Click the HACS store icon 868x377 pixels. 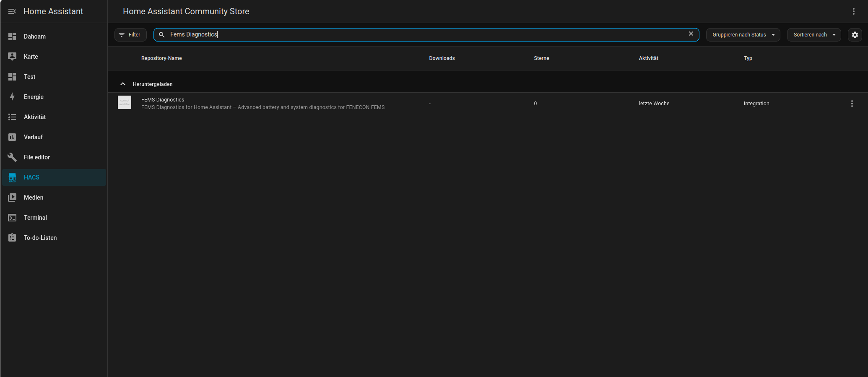tap(12, 177)
